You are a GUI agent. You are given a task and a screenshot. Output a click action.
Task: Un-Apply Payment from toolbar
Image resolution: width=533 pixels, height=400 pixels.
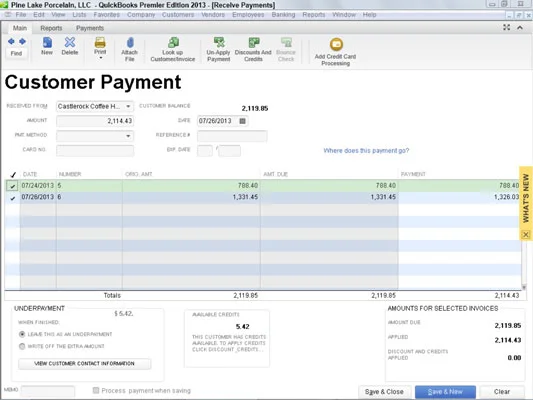click(x=218, y=49)
